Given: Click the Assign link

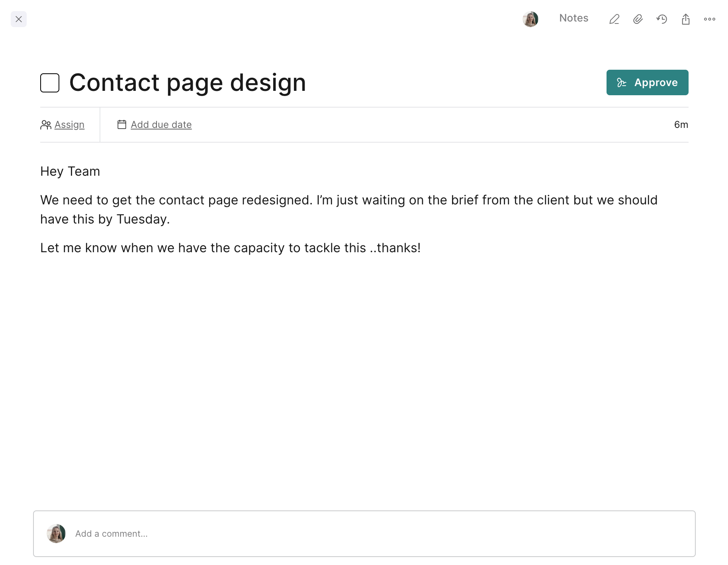Looking at the screenshot, I should 69,125.
